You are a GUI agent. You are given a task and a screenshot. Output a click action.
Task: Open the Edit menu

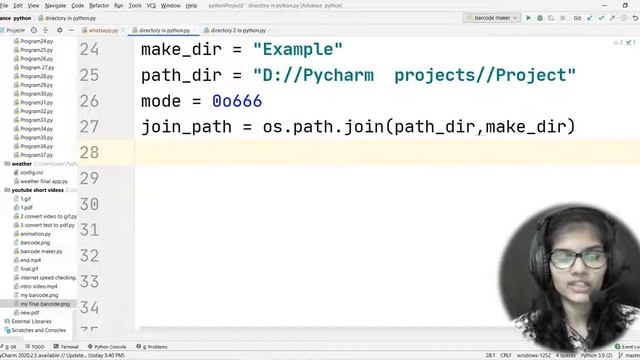[x=18, y=6]
